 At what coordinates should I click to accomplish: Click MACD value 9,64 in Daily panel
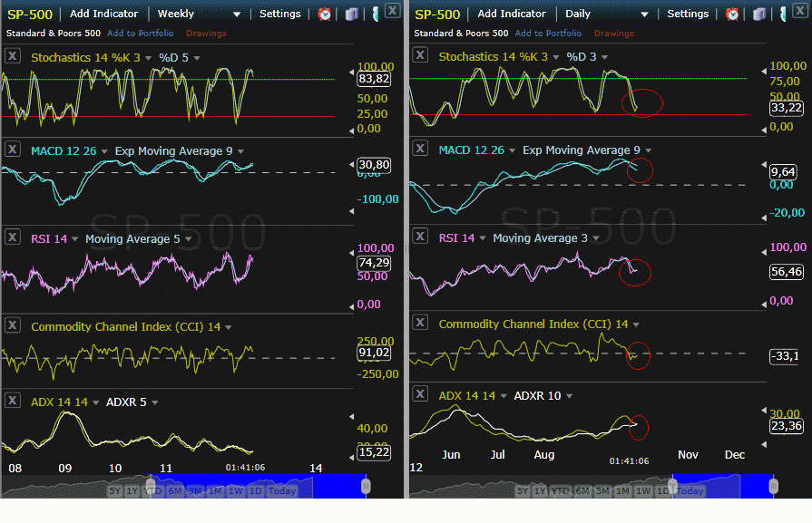782,171
